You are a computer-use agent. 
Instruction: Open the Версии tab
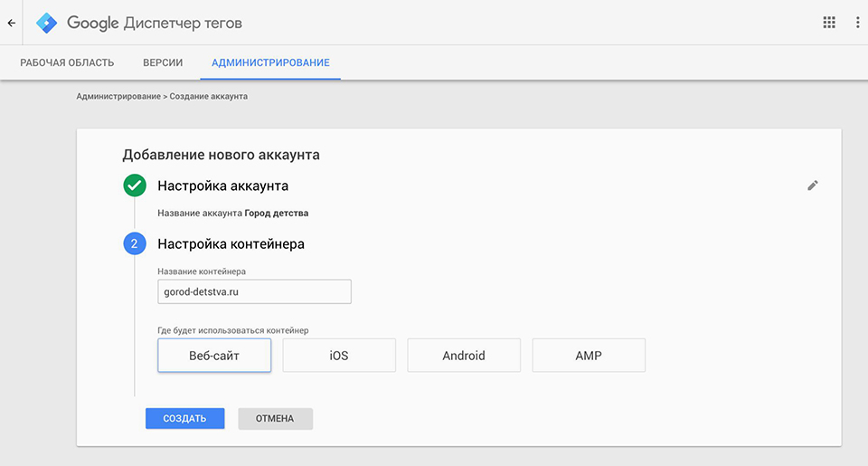click(163, 62)
